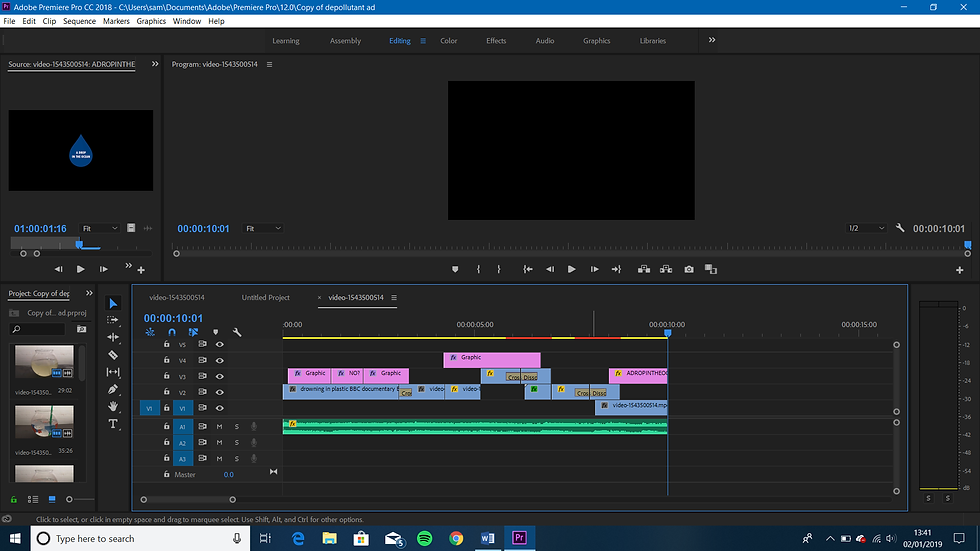Switch Project panel to list view

pyautogui.click(x=33, y=499)
